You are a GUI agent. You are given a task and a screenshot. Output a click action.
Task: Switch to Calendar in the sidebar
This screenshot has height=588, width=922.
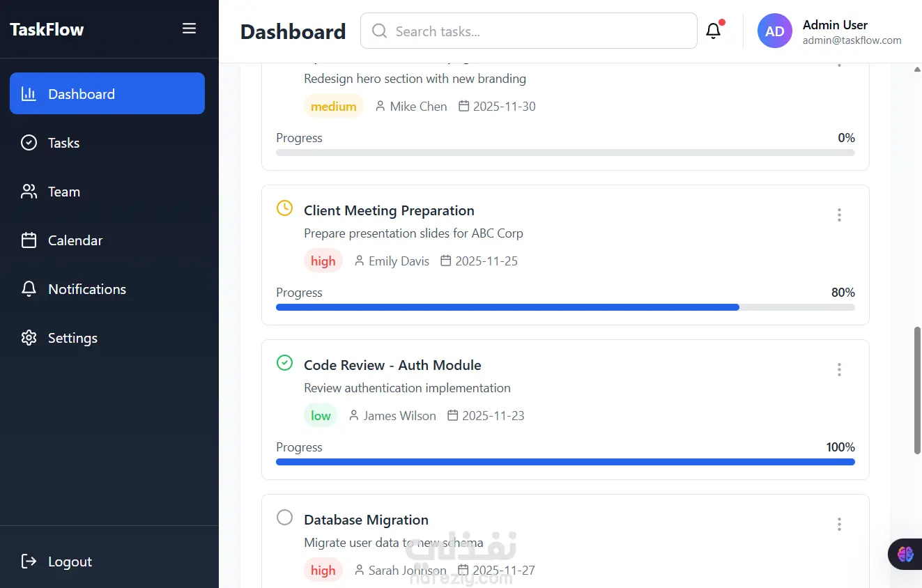tap(107, 240)
